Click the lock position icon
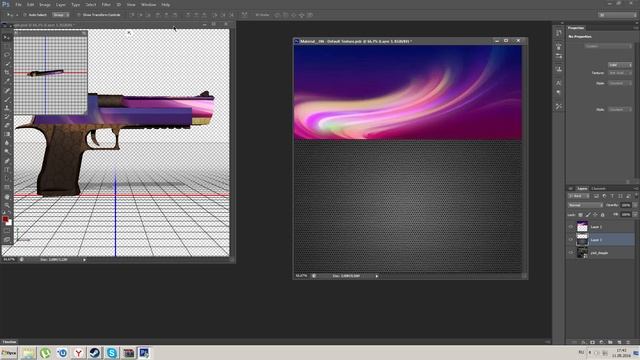640x360 pixels. point(595,215)
